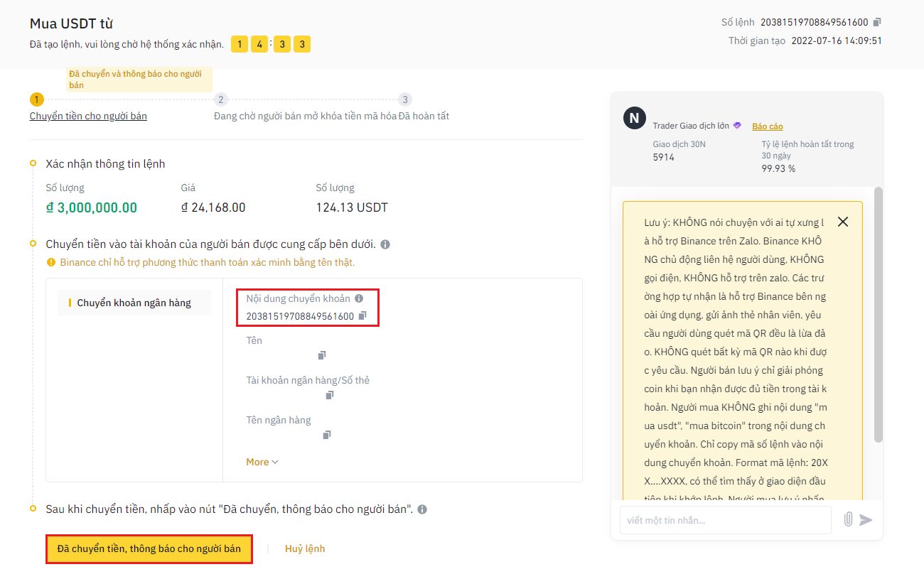Screen dimensions: 924x584
Task: Copy the order number at top right
Action: 877,22
